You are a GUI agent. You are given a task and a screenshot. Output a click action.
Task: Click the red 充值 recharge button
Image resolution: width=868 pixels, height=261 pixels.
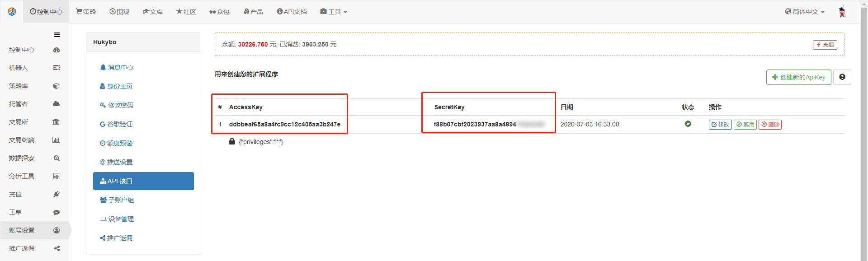point(825,45)
